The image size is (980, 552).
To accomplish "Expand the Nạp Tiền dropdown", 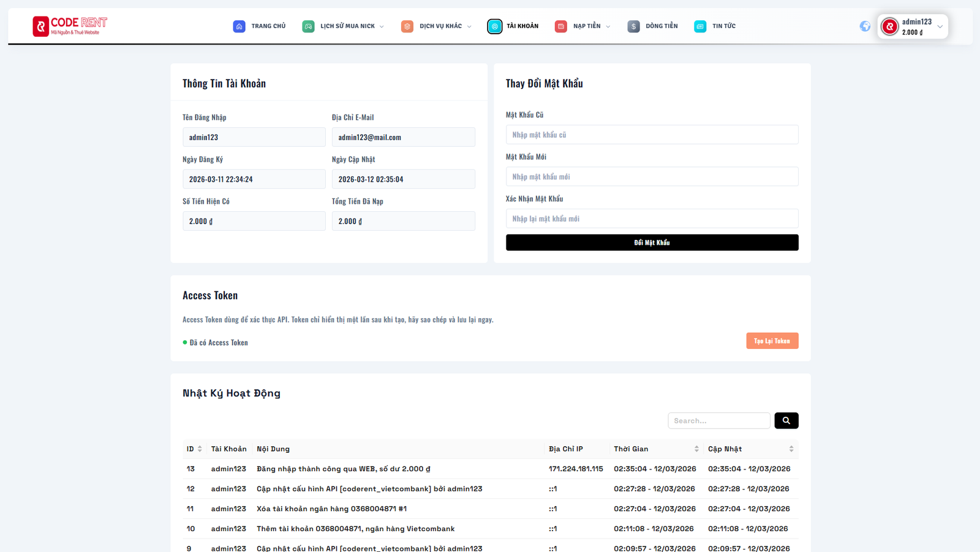I will [607, 26].
